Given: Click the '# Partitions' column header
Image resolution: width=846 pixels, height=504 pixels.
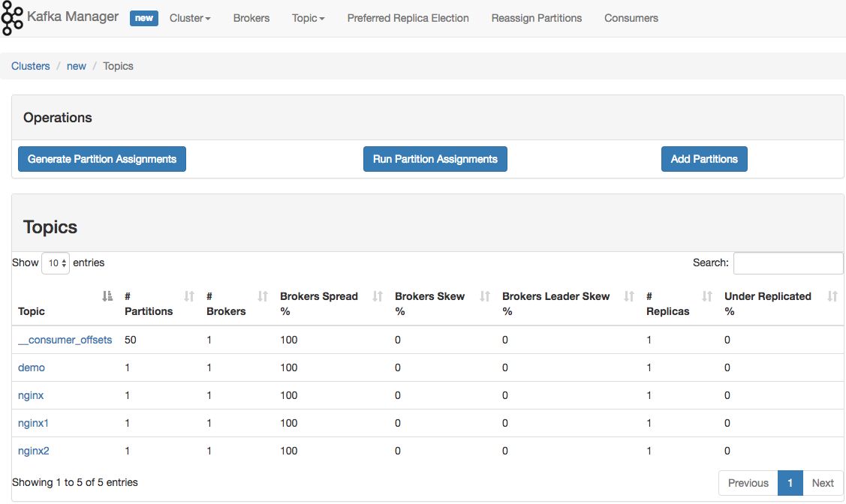Looking at the screenshot, I should coord(149,304).
